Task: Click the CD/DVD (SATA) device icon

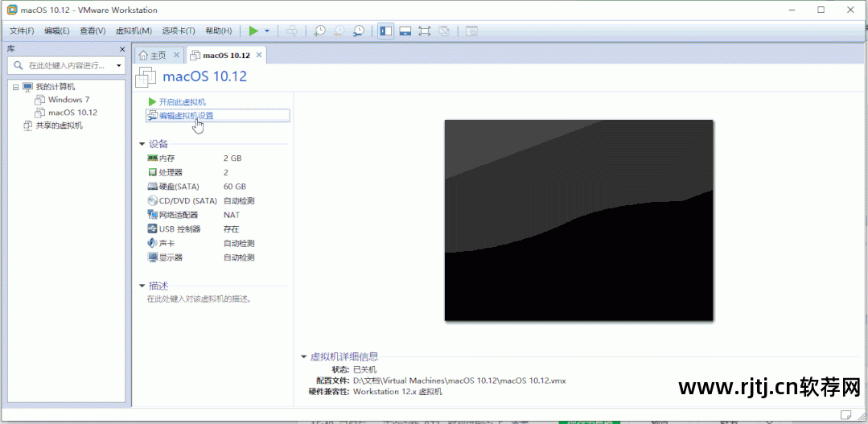Action: click(x=152, y=200)
